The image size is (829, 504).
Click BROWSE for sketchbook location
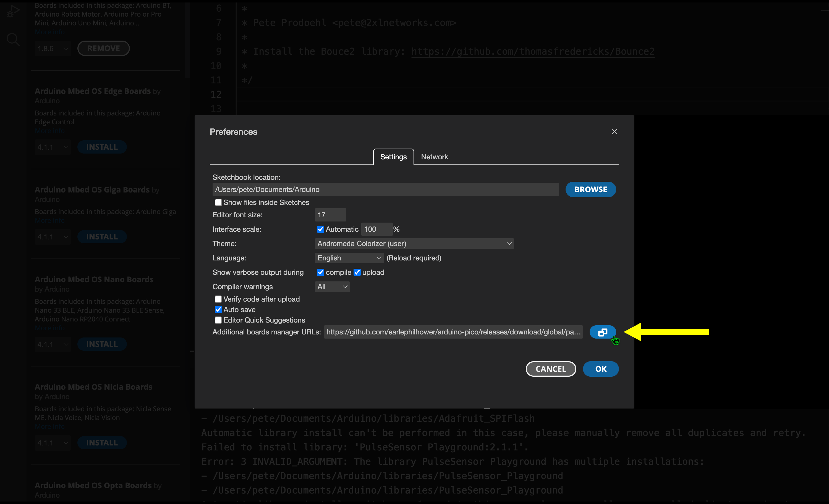590,189
